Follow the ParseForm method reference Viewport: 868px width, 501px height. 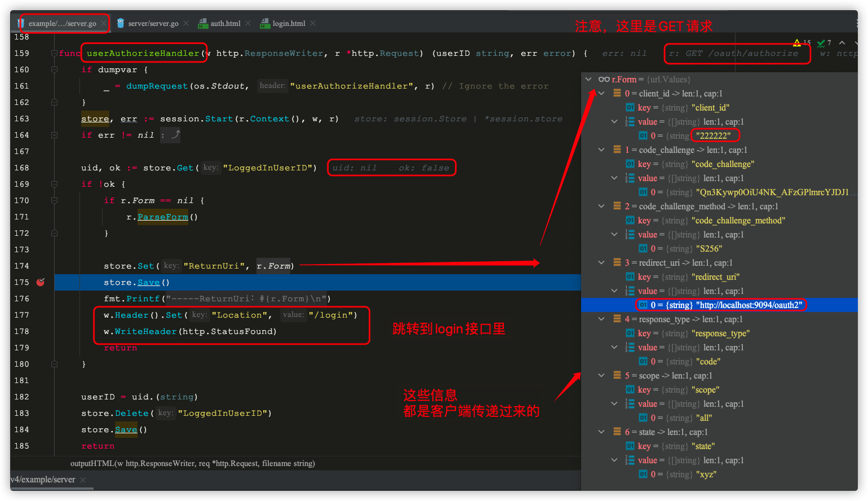162,217
